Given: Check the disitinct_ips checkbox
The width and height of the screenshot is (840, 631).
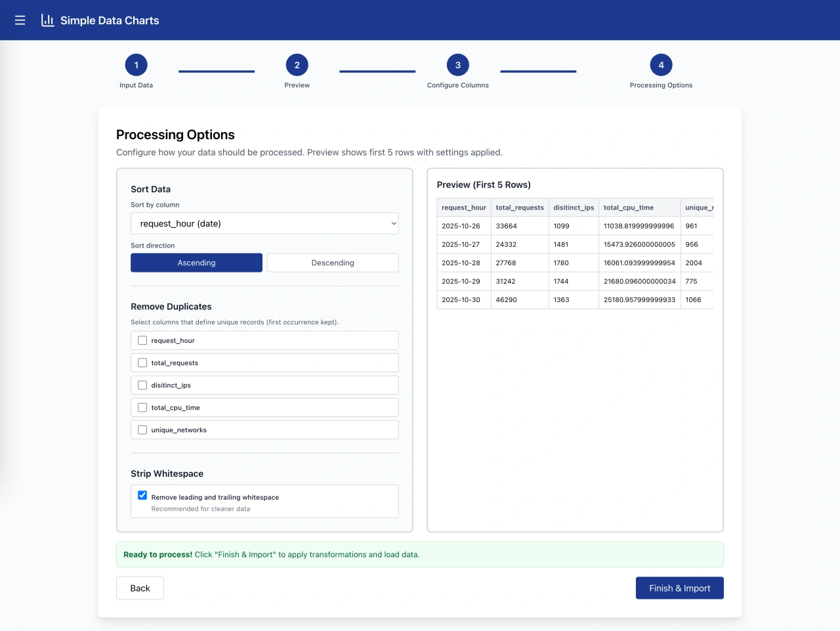Looking at the screenshot, I should (142, 385).
